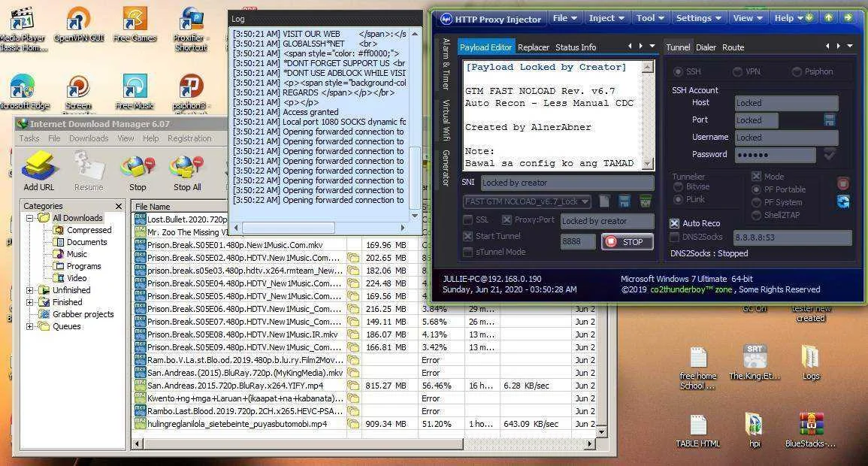
Task: Expand Finished category in IDM
Action: [30, 302]
